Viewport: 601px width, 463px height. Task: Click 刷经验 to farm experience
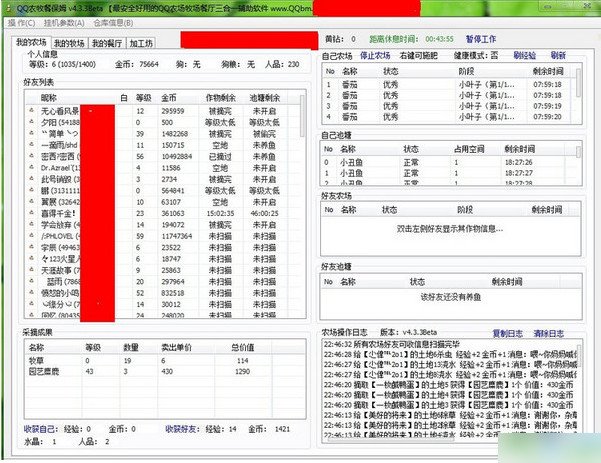[x=524, y=56]
